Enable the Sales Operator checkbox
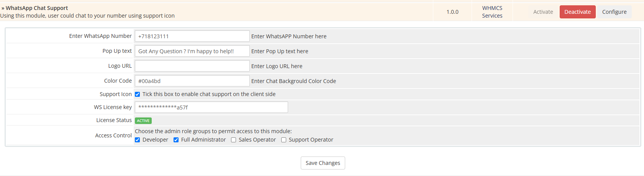The width and height of the screenshot is (644, 176). pyautogui.click(x=233, y=140)
